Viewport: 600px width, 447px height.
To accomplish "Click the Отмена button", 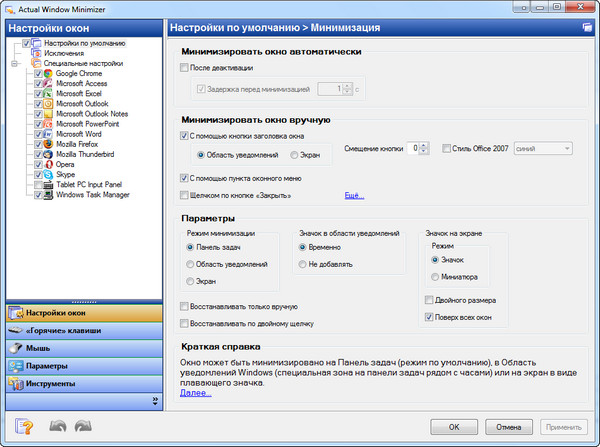I will 509,427.
